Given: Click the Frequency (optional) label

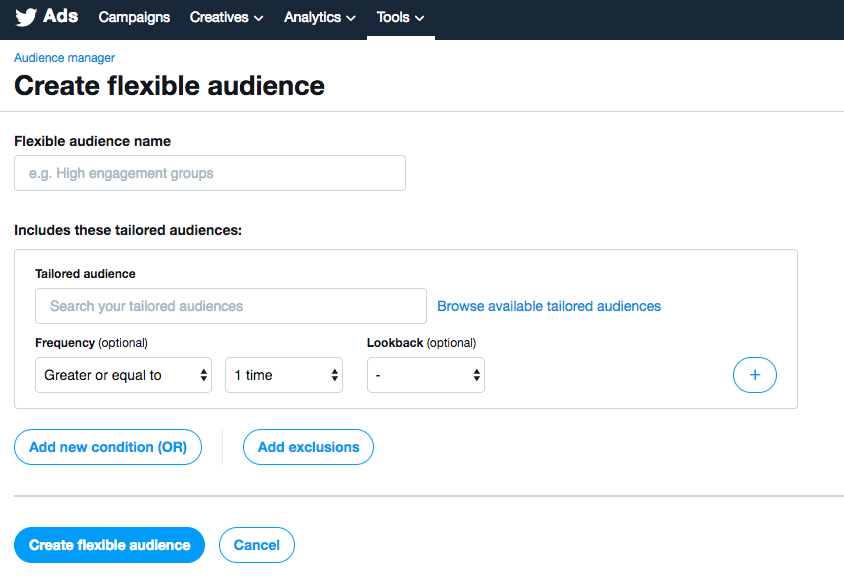Looking at the screenshot, I should pos(91,343).
